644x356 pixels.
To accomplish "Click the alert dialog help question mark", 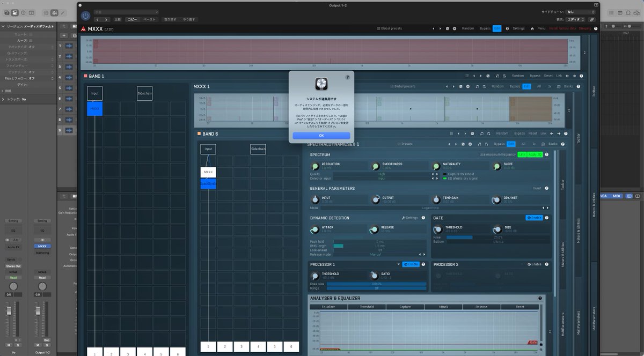I will pos(347,77).
